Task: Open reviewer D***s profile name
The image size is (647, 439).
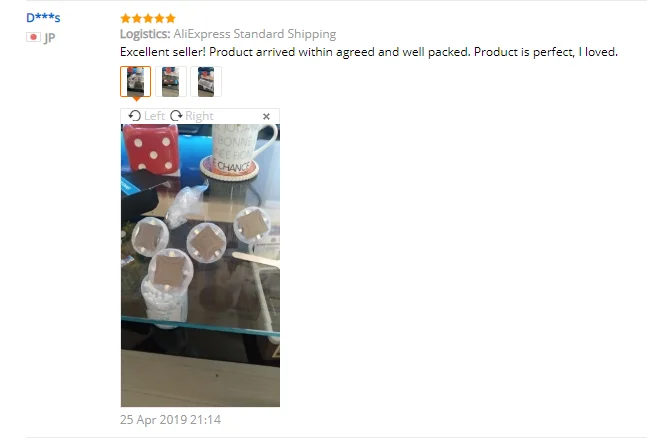Action: tap(43, 18)
